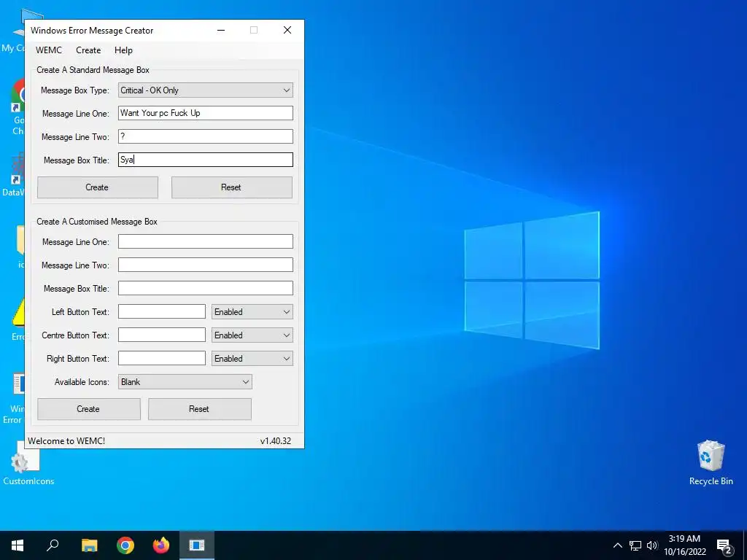Viewport: 747px width, 560px height.
Task: Click the Left Button Text field
Action: 161,311
